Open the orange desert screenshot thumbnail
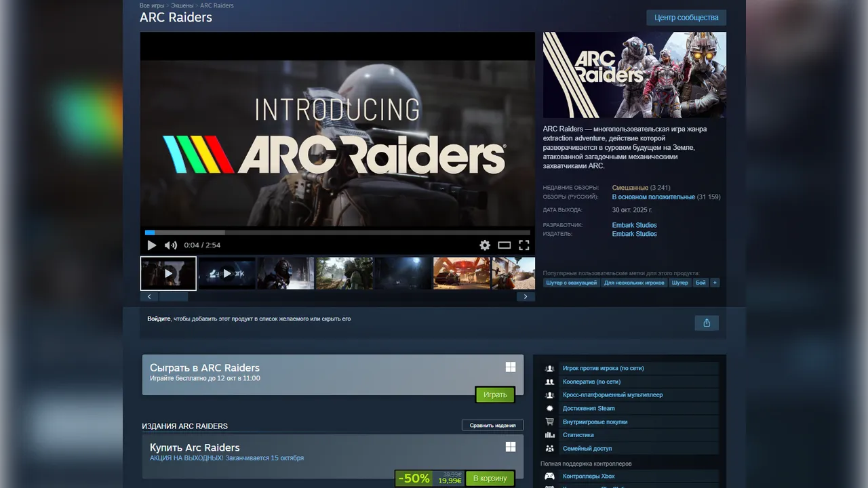 462,273
